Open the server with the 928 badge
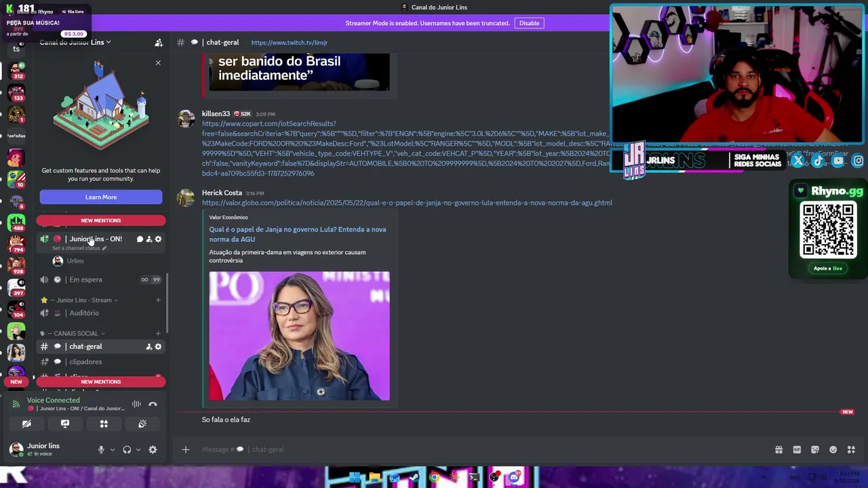This screenshot has height=488, width=868. click(16, 266)
